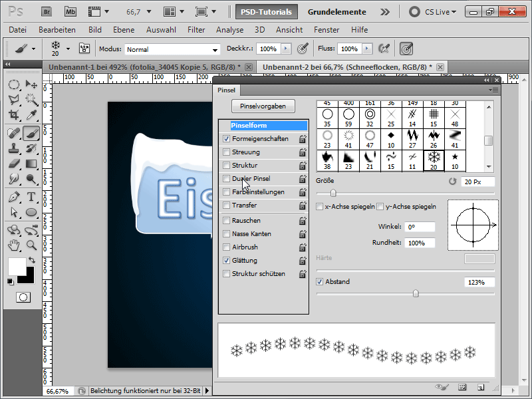Open Mini Bridge from the top bar
Viewport: 532px width, 399px height.
point(70,12)
